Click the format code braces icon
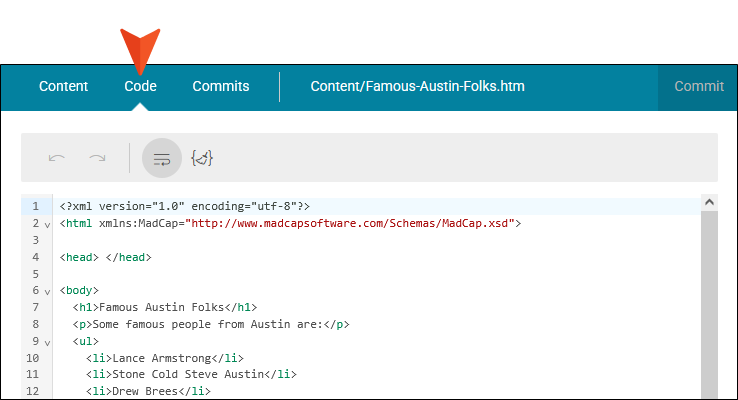Screen dimensions: 738x400 tap(202, 158)
